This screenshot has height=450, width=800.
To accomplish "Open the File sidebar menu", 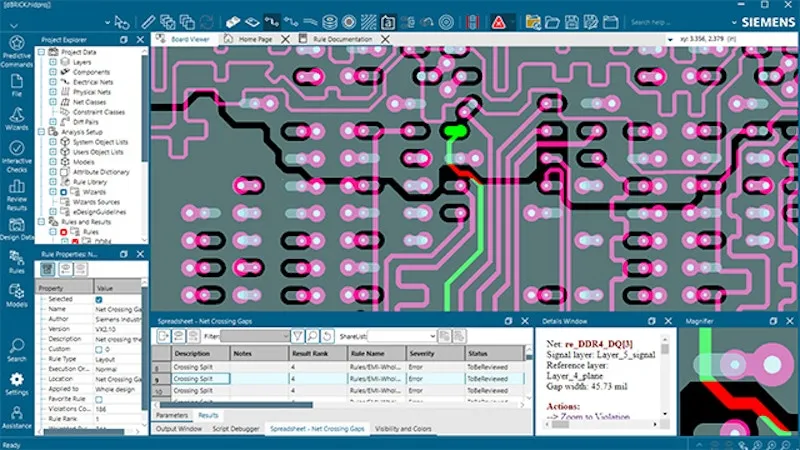I will pos(16,85).
